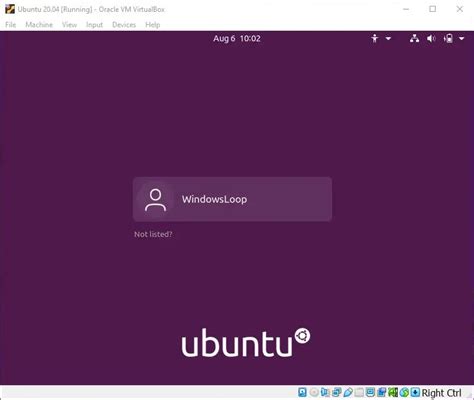This screenshot has height=400, width=474.
Task: Open the View menu
Action: [x=69, y=25]
